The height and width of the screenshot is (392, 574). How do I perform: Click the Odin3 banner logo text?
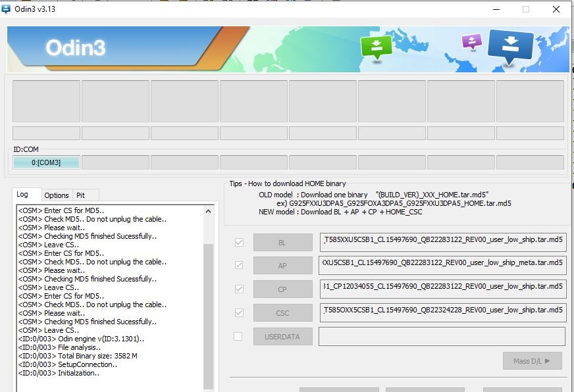[x=76, y=47]
